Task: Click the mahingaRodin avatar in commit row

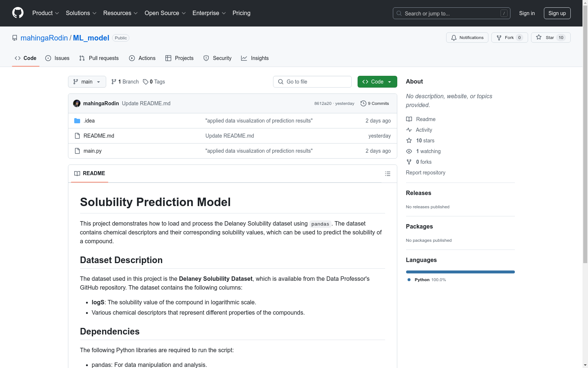Action: (77, 103)
